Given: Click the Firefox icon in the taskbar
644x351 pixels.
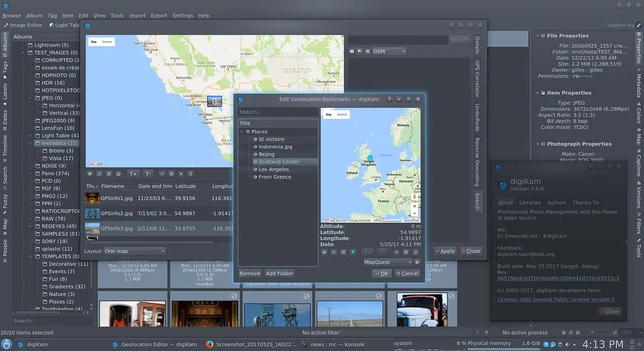Looking at the screenshot, I should [209, 344].
